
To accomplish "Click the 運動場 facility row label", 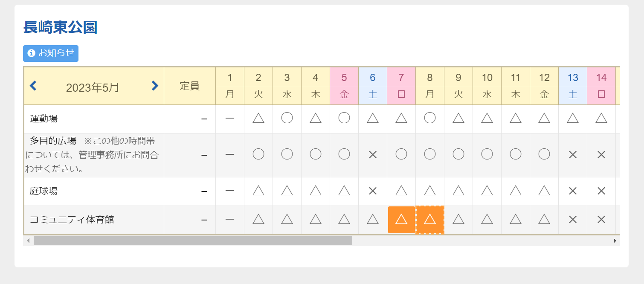I will pos(44,119).
